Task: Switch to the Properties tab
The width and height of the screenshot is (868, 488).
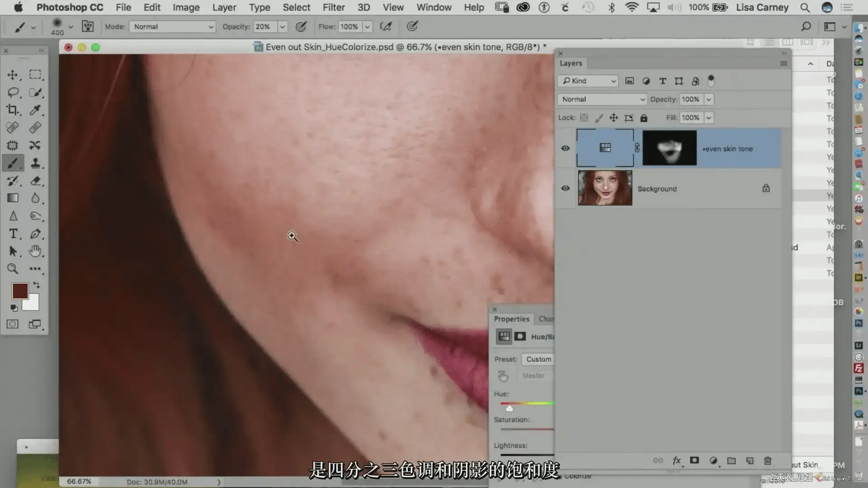Action: coord(511,319)
